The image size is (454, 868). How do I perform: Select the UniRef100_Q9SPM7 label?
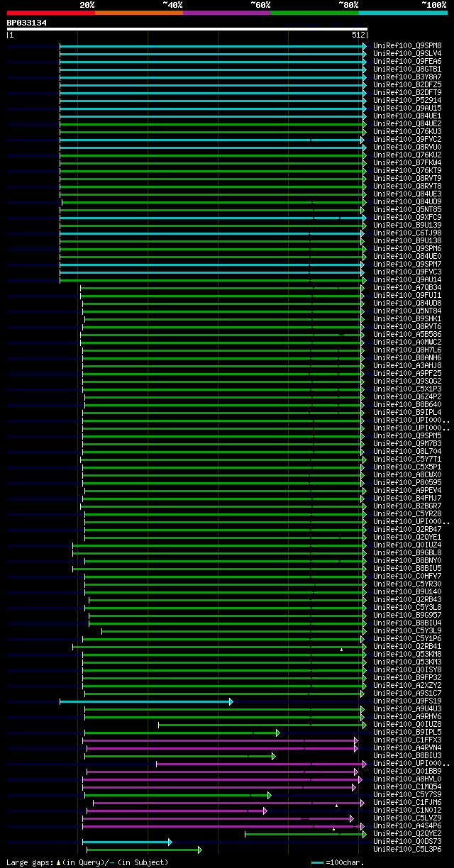pos(407,264)
